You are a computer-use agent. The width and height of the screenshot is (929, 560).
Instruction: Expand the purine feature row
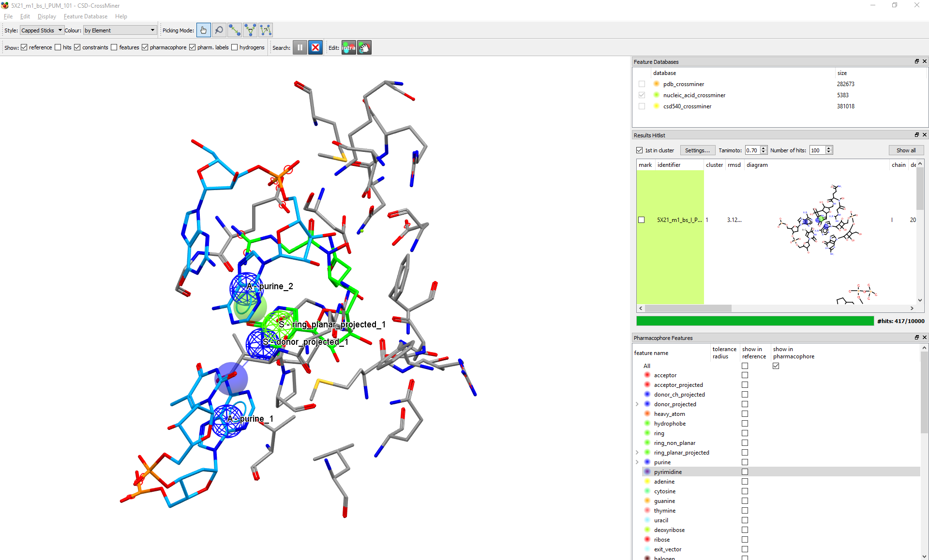click(637, 462)
